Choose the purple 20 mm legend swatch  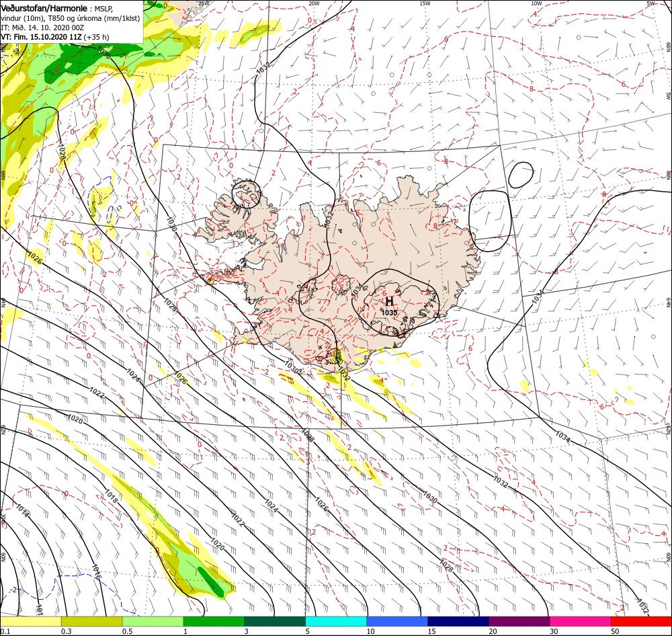click(519, 621)
